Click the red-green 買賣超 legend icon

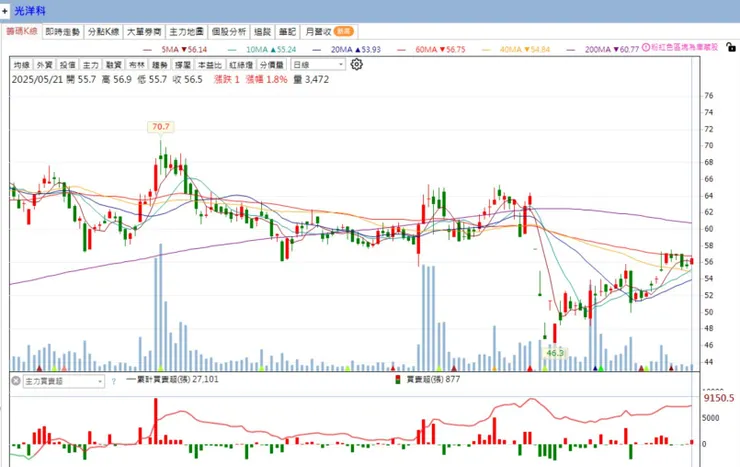398,380
